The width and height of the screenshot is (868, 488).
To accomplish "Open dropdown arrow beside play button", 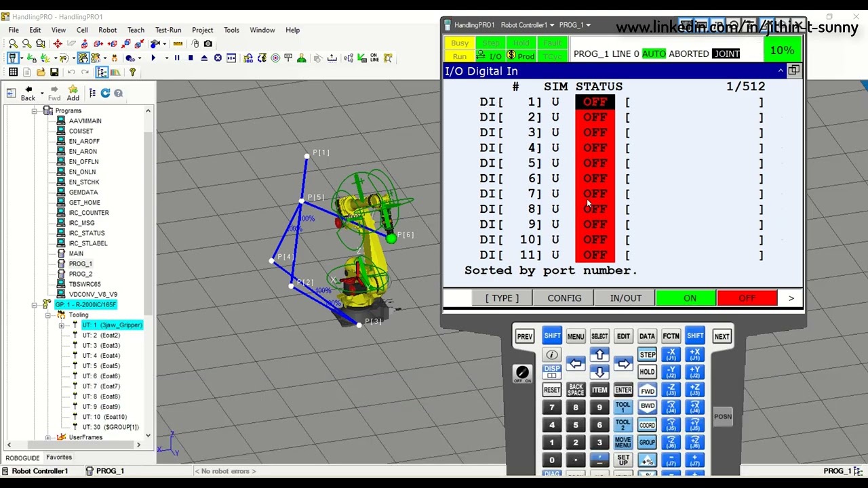I will (x=167, y=58).
